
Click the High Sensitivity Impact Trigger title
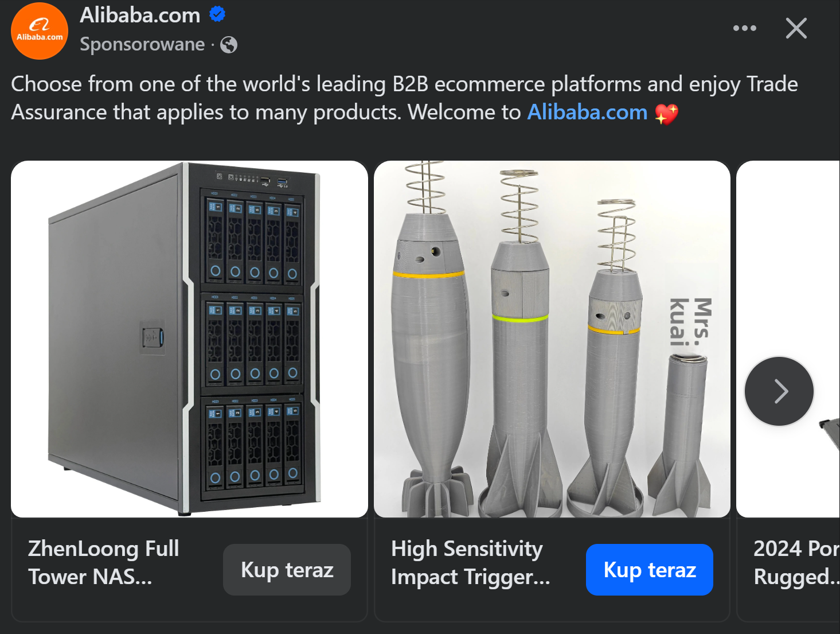[470, 563]
